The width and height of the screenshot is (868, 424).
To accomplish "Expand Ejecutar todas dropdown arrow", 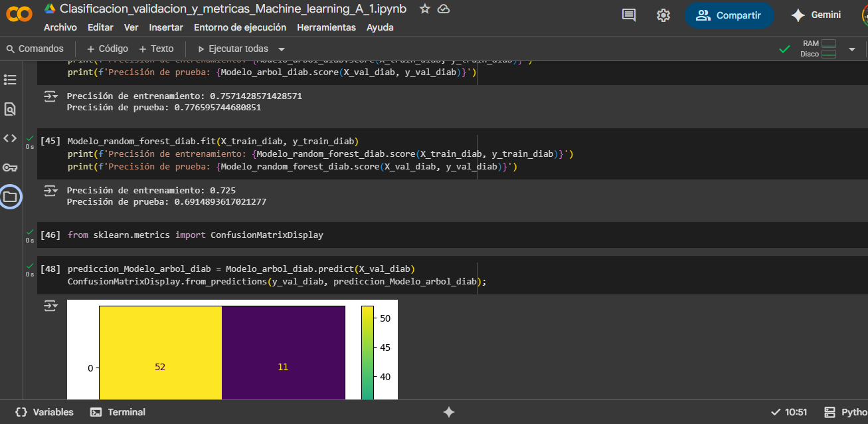I will pos(282,49).
